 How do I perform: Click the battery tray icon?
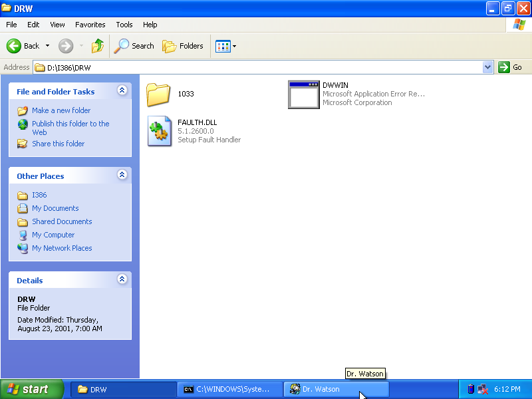[471, 389]
